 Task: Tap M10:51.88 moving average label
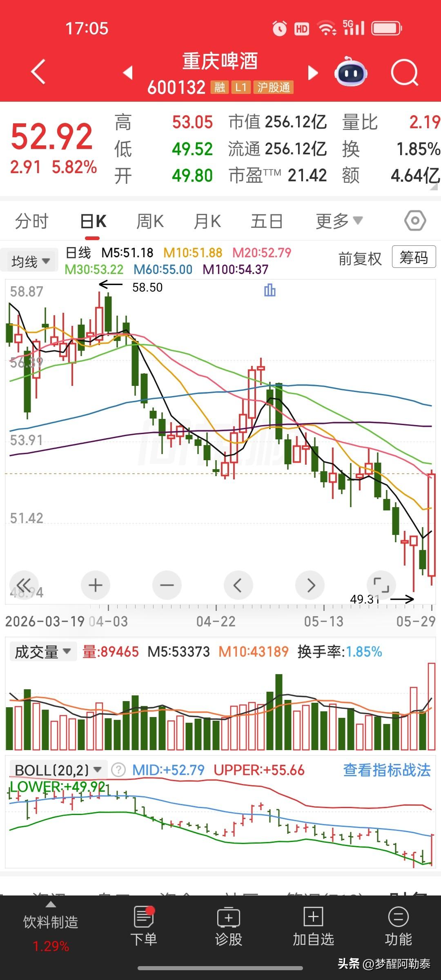pyautogui.click(x=193, y=253)
